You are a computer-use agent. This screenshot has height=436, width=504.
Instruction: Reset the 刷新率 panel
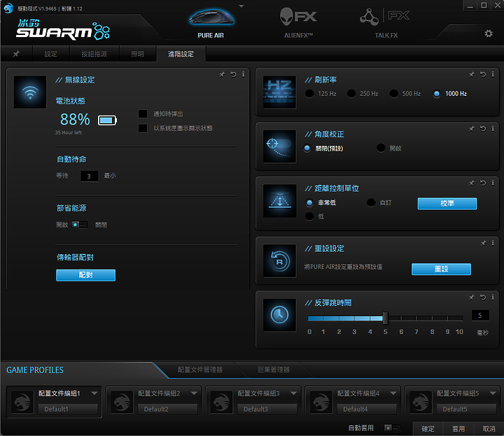click(483, 75)
